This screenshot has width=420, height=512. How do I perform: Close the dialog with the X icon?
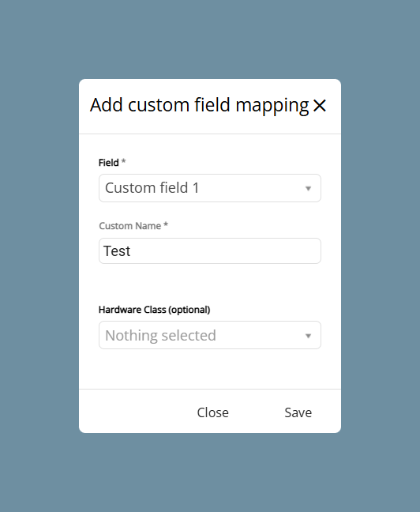(320, 105)
